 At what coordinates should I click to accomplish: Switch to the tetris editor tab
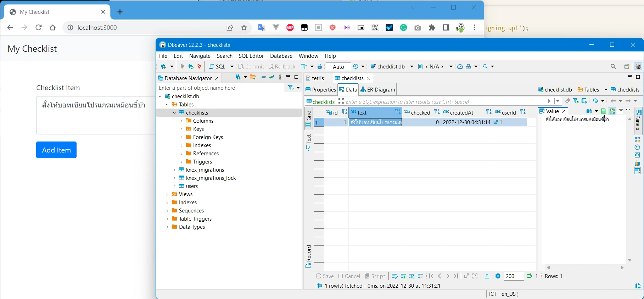(x=315, y=78)
